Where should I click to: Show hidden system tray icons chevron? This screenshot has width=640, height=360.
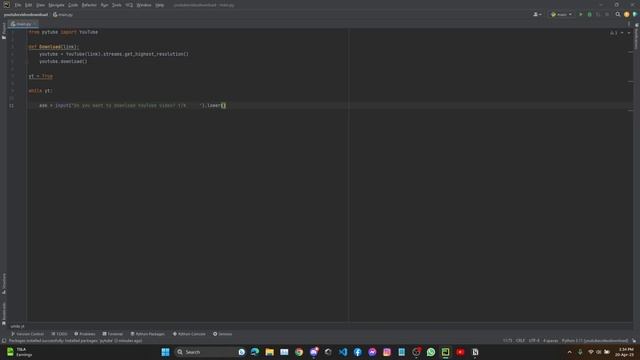click(x=570, y=352)
